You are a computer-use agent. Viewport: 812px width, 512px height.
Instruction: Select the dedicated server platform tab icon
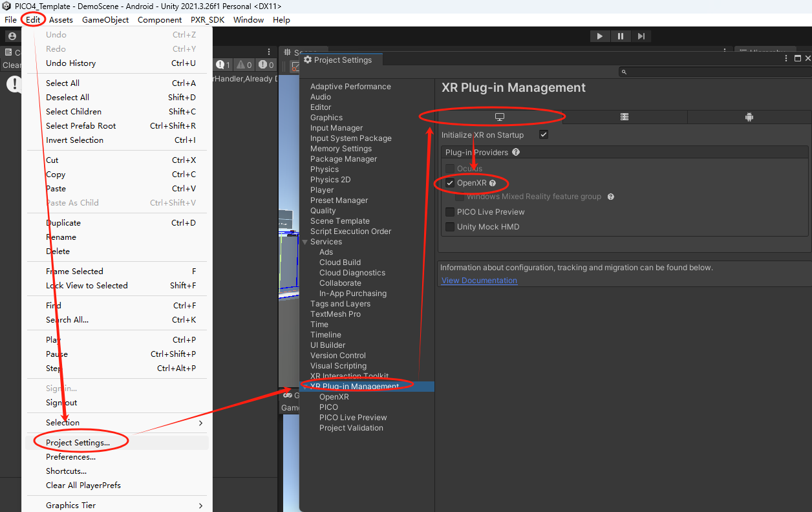tap(625, 117)
